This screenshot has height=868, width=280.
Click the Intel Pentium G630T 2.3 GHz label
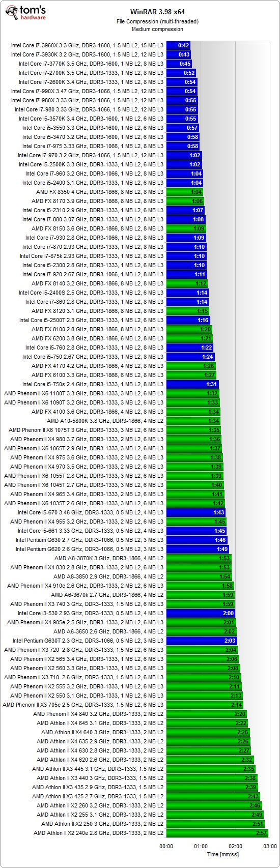tap(88, 641)
